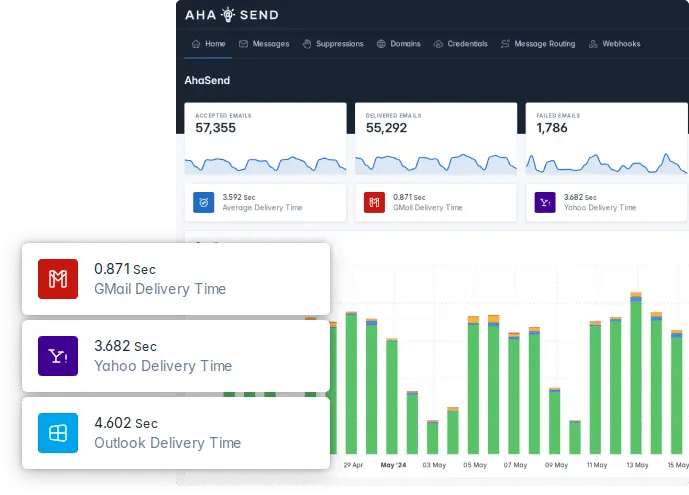Click the 29 Apr axis label
689x495 pixels.
tap(353, 465)
